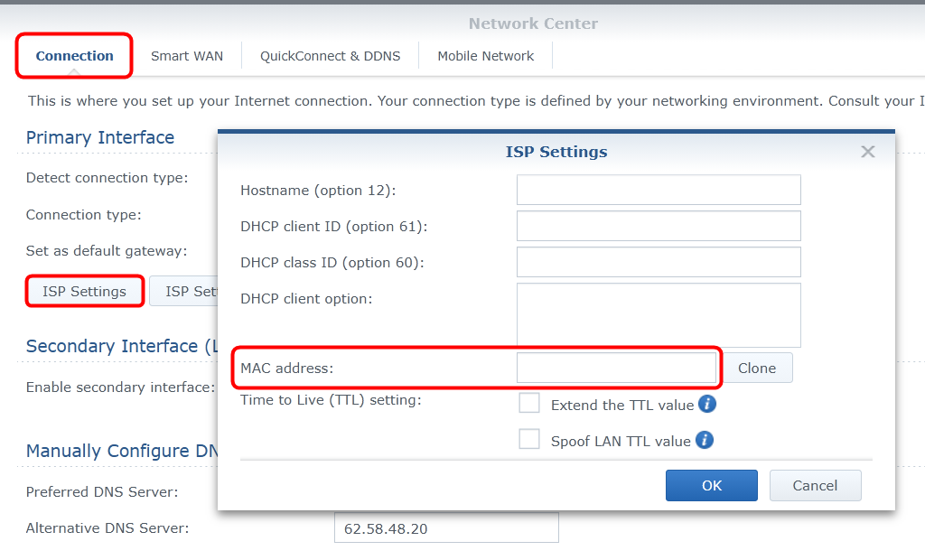The width and height of the screenshot is (925, 560).
Task: Click the Detect connection type label
Action: click(107, 178)
